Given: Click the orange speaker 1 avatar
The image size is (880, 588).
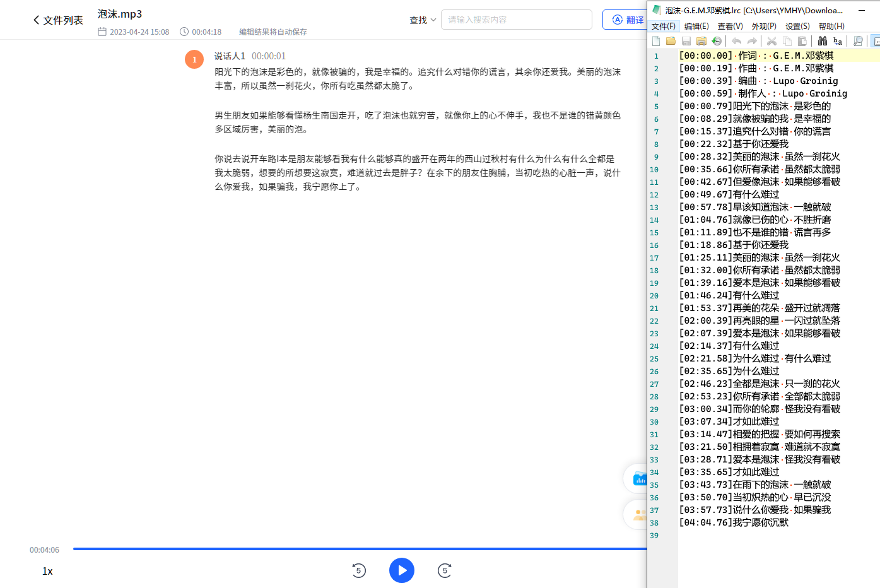Looking at the screenshot, I should tap(194, 59).
